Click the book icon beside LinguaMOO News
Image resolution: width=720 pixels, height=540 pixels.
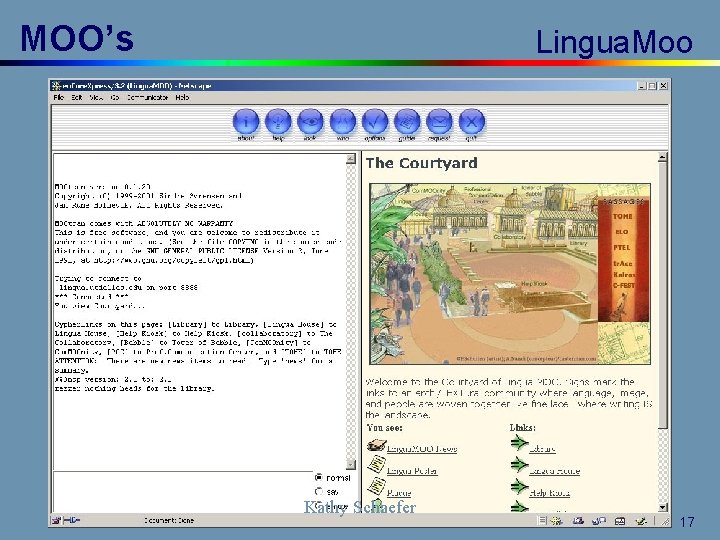pyautogui.click(x=376, y=445)
